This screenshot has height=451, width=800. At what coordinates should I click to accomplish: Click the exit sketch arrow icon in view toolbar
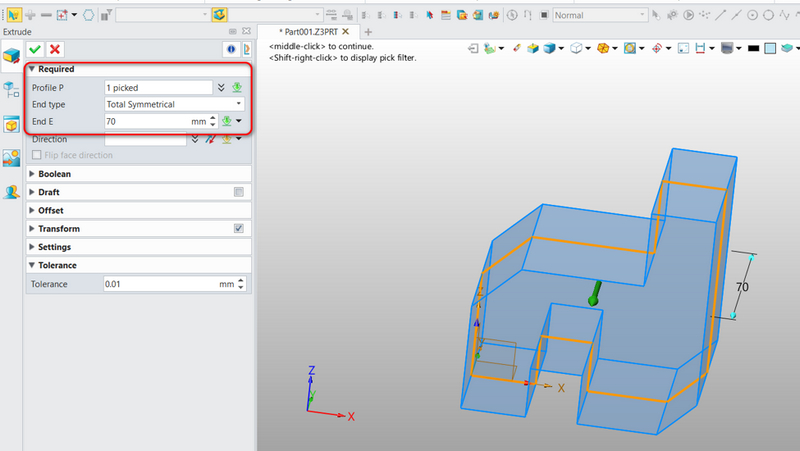473,48
